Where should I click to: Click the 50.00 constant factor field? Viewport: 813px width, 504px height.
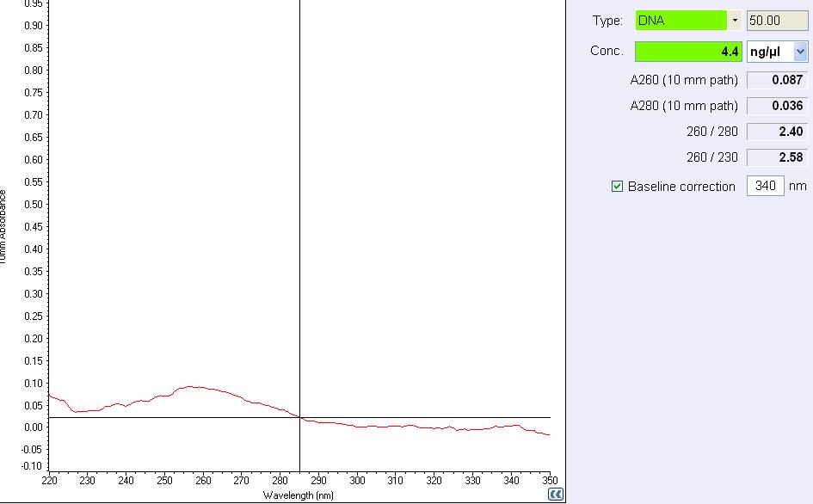tap(777, 21)
